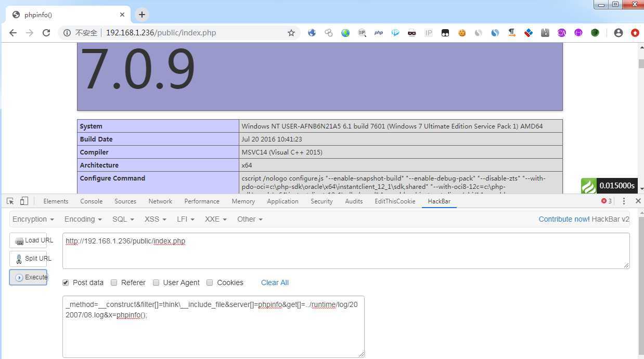Click the Build Date value cell
This screenshot has height=359, width=644.
point(401,139)
